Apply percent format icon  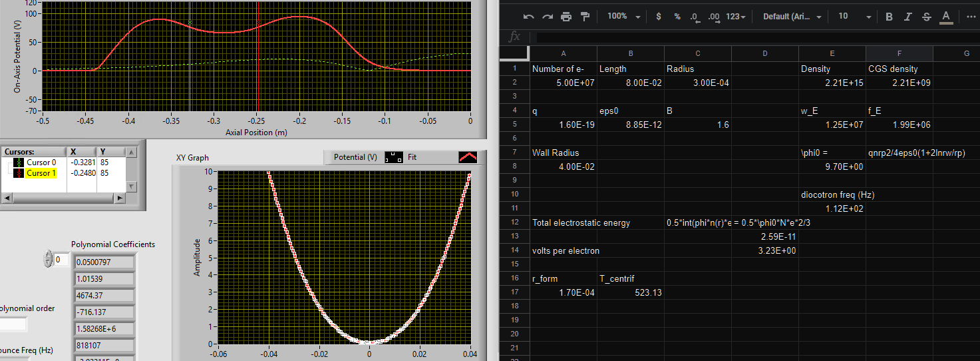[677, 17]
